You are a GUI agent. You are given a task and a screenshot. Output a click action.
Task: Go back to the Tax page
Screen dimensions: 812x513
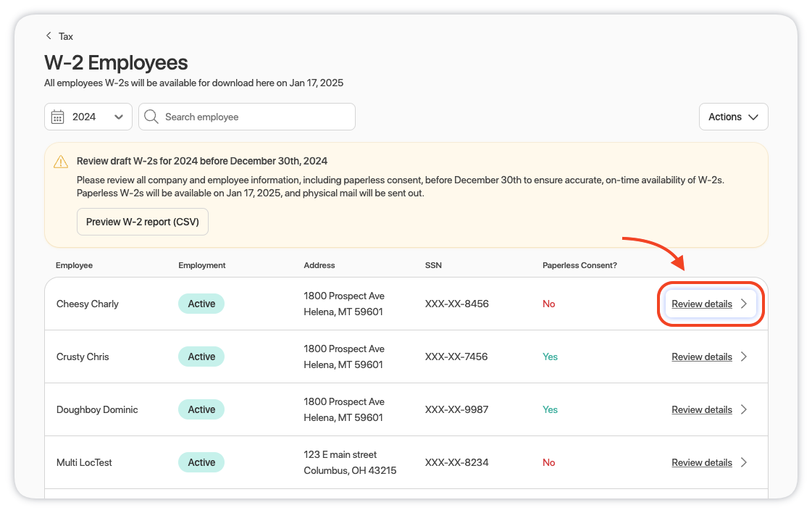coord(65,36)
